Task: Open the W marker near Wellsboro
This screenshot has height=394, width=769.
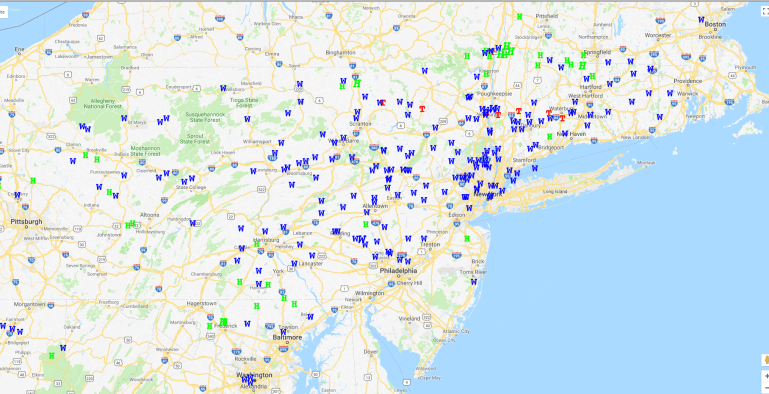Action: pos(223,88)
